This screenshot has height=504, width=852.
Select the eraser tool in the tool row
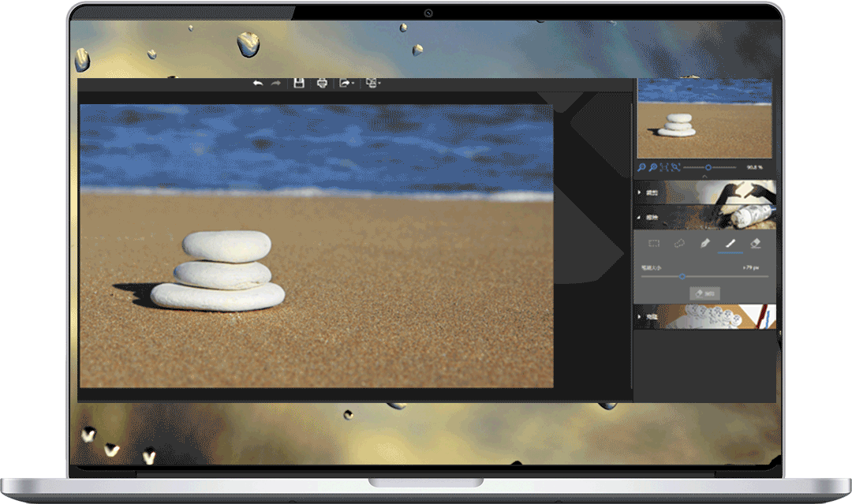pyautogui.click(x=756, y=243)
